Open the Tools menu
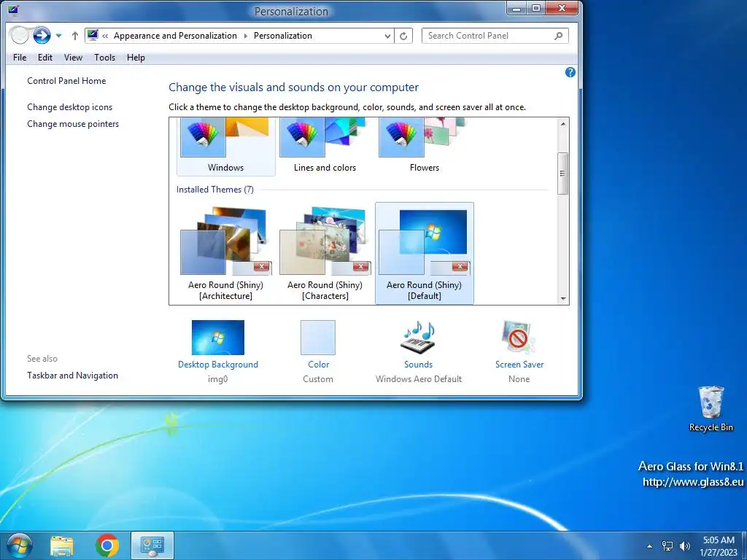Image resolution: width=747 pixels, height=560 pixels. pos(105,58)
